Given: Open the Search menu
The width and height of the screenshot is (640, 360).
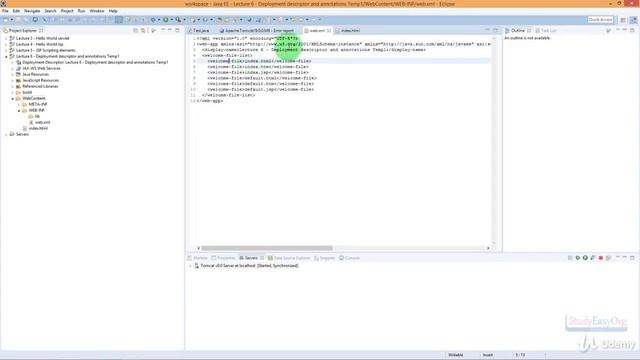Looking at the screenshot, I should tap(50, 11).
